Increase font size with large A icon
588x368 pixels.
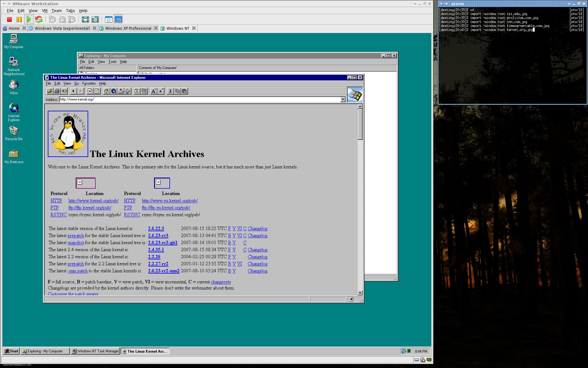pos(153,91)
